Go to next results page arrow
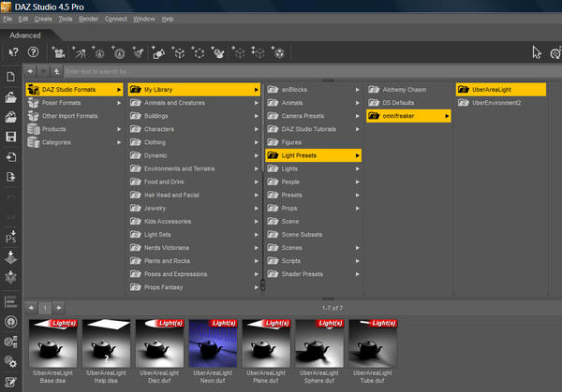The height and width of the screenshot is (392, 562). 59,308
